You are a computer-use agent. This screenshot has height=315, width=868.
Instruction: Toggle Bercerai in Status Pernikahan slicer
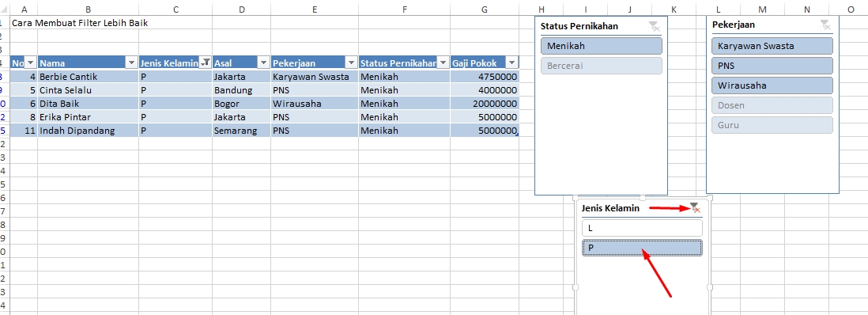click(x=601, y=66)
